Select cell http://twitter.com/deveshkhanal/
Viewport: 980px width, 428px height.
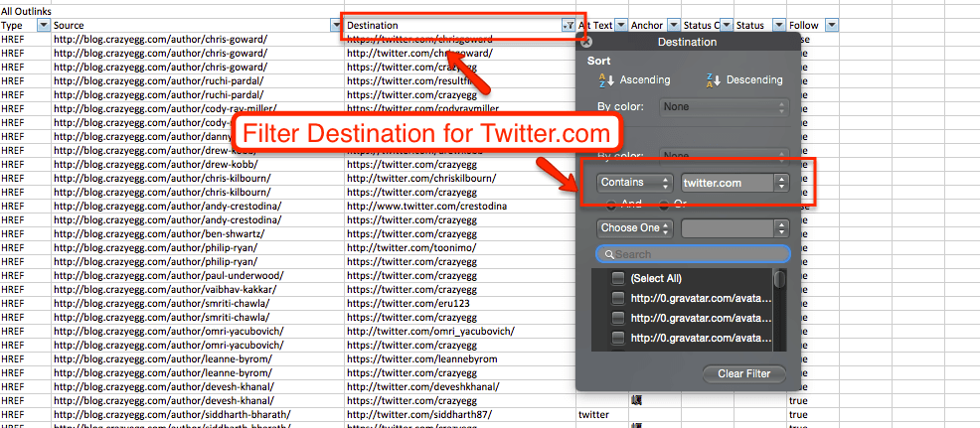460,386
